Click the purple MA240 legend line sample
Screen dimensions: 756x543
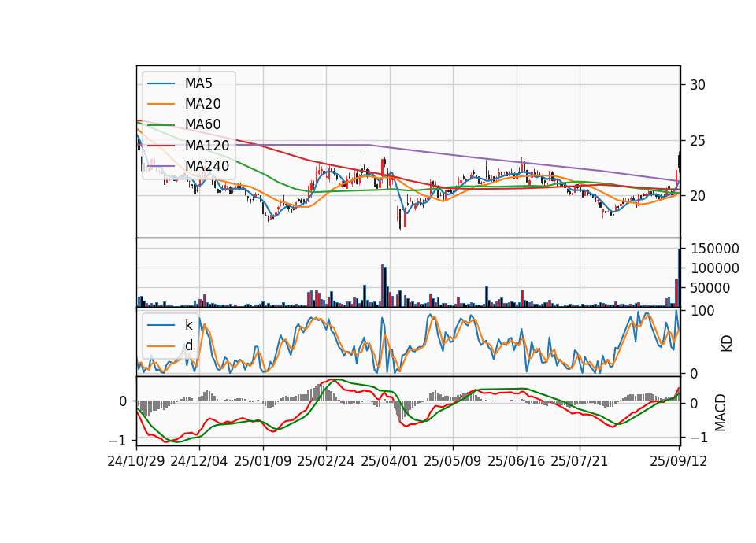161,166
